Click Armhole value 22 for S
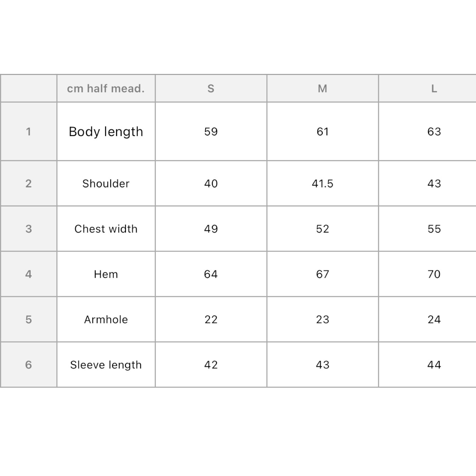 pos(211,320)
